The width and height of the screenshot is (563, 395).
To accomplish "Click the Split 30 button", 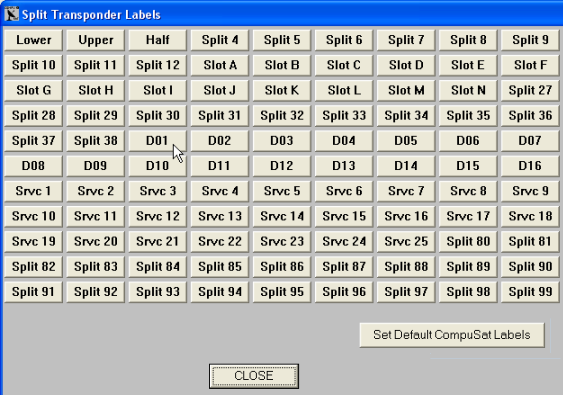I will click(158, 115).
